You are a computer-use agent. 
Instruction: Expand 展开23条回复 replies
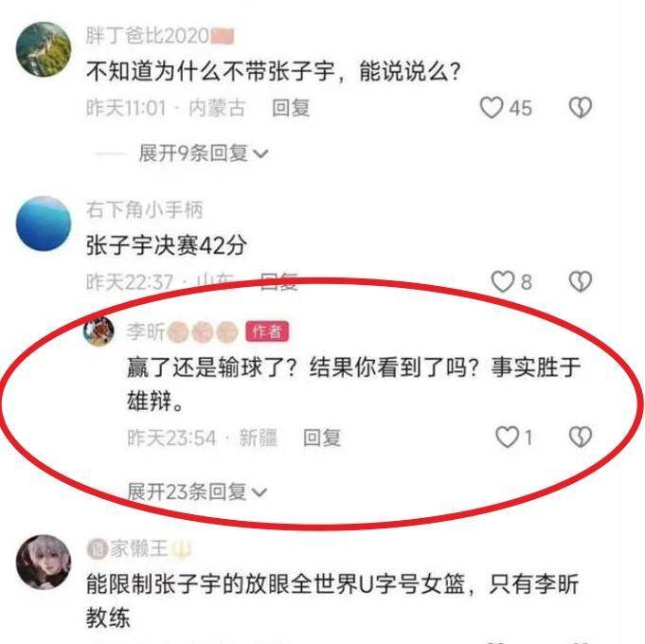coord(197,492)
